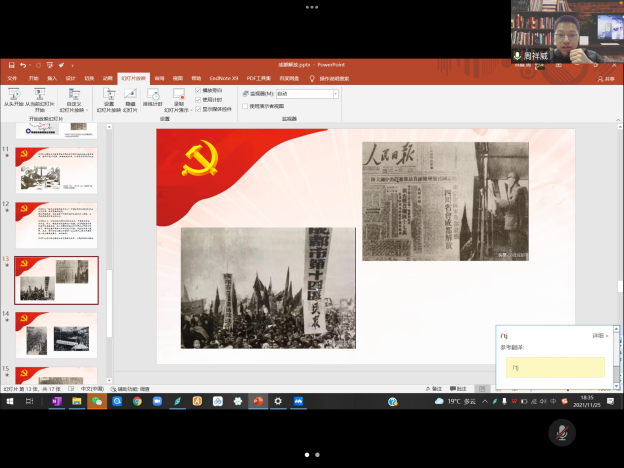
Task: Collapse the ribbon with the chevron arrow
Action: pos(618,120)
